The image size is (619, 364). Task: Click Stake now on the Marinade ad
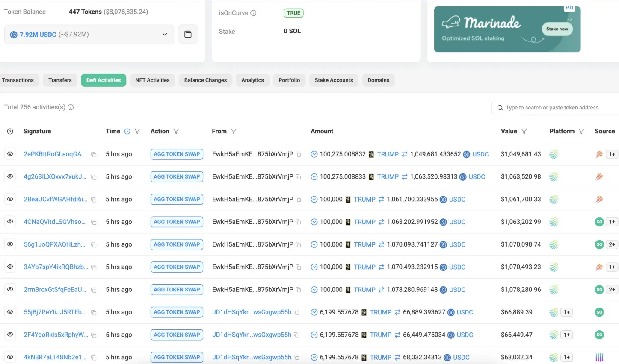point(557,29)
